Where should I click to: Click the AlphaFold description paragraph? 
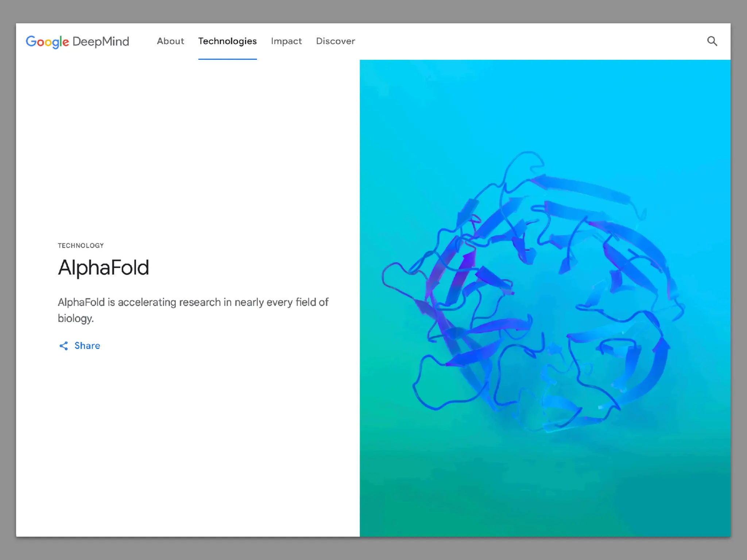[193, 302]
